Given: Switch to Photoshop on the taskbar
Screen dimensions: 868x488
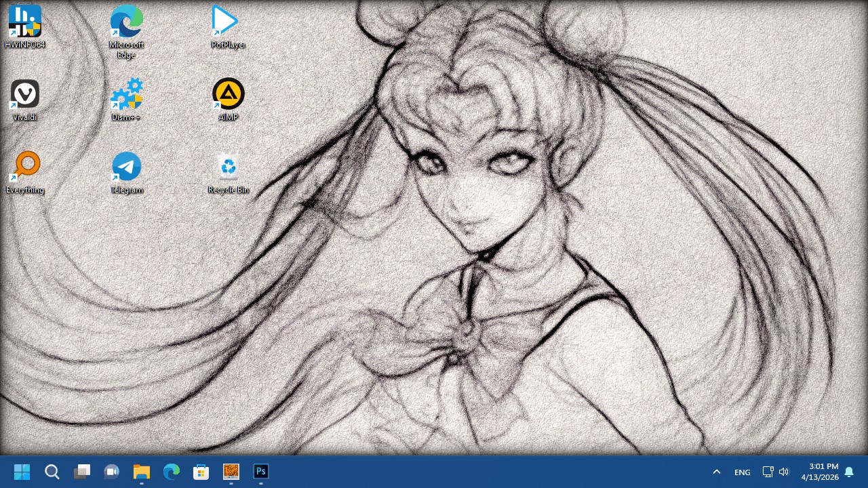Looking at the screenshot, I should point(261,472).
